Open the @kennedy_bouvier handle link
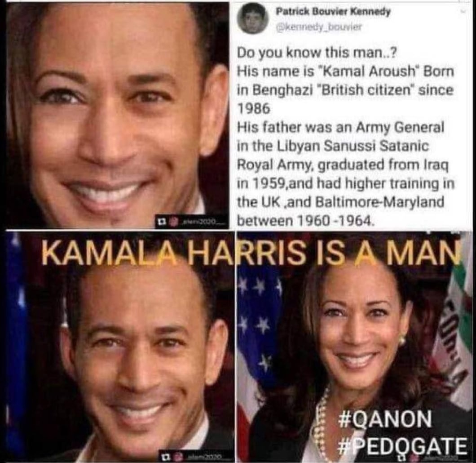The height and width of the screenshot is (463, 476). click(x=319, y=27)
